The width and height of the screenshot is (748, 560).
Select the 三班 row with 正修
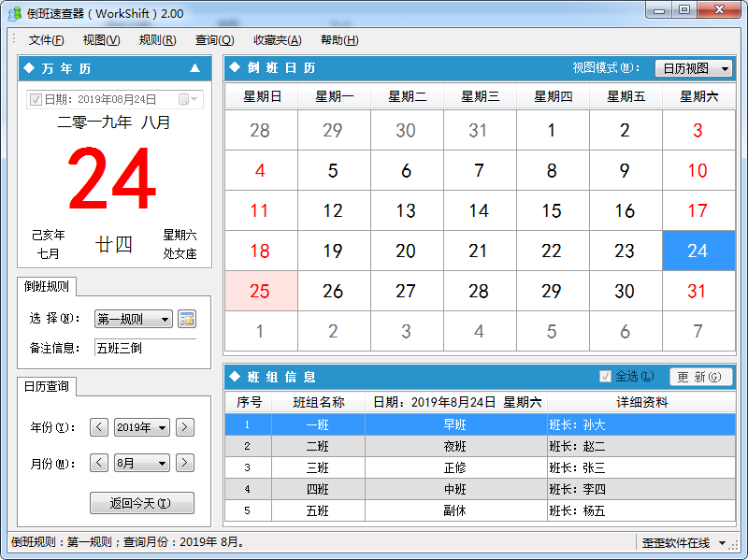click(480, 467)
